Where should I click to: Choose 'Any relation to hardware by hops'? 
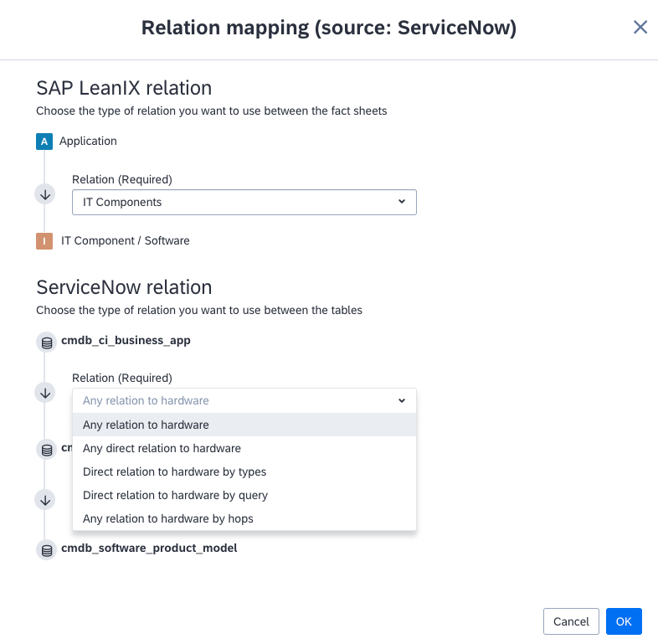click(244, 519)
